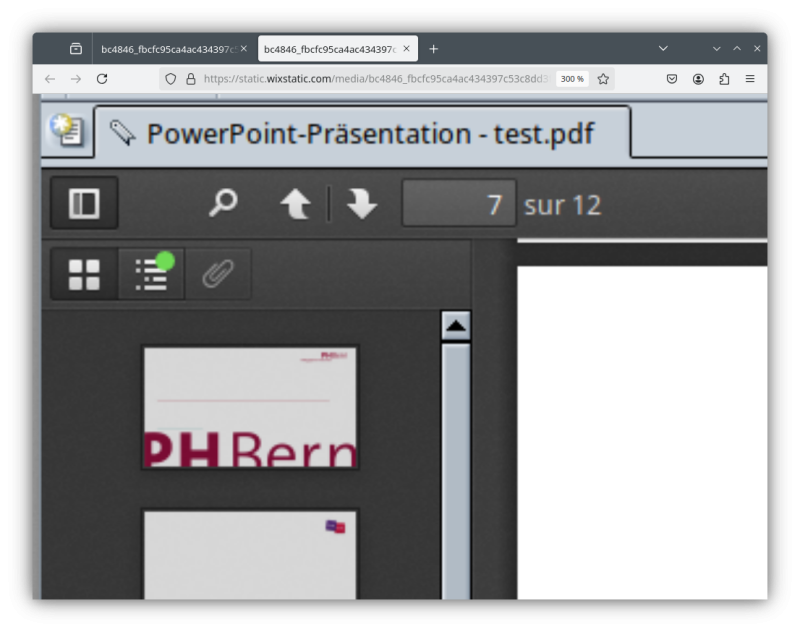Reset the 300 % zoom level badge

tap(572, 79)
